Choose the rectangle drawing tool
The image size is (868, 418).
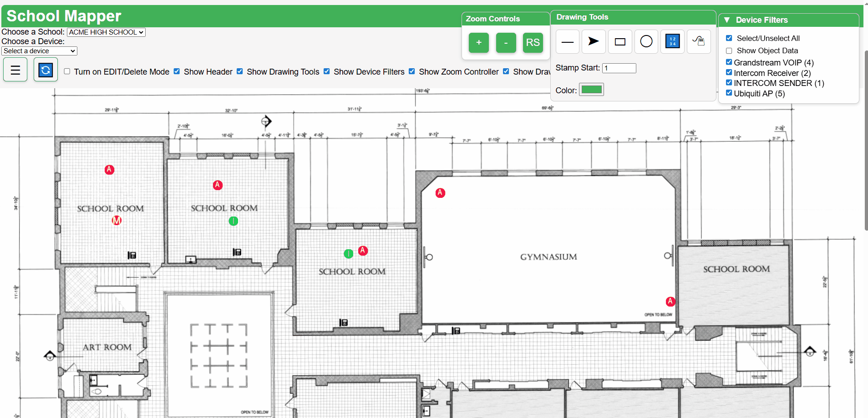[620, 42]
